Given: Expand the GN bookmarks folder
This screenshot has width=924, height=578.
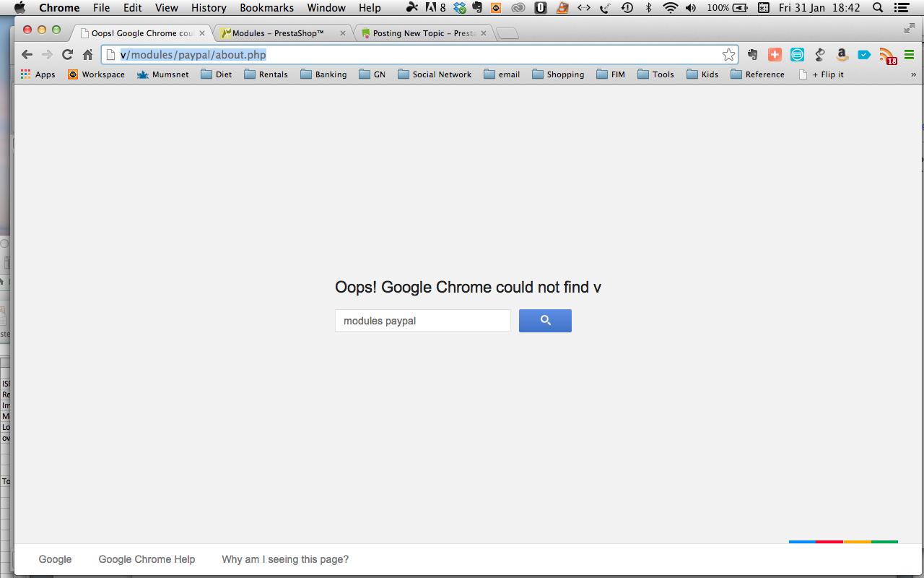Looking at the screenshot, I should [372, 74].
